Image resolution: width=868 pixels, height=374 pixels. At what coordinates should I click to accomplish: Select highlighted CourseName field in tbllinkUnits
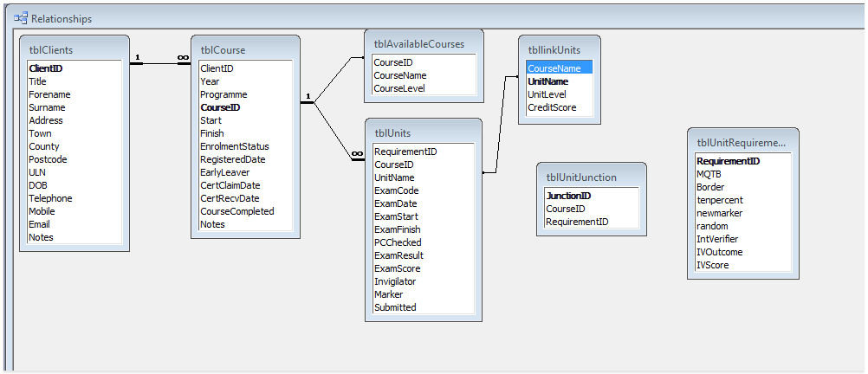pos(559,68)
